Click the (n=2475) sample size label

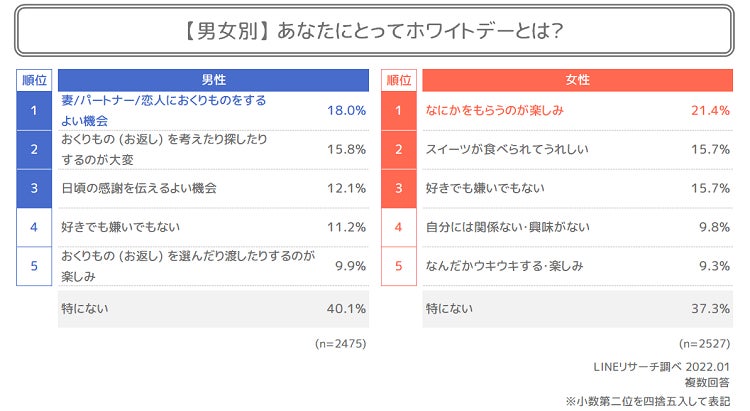point(340,344)
